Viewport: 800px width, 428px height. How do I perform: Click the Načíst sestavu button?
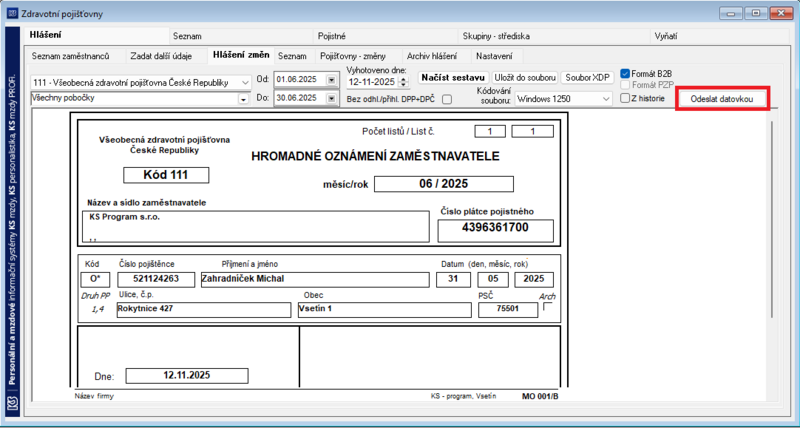(453, 78)
